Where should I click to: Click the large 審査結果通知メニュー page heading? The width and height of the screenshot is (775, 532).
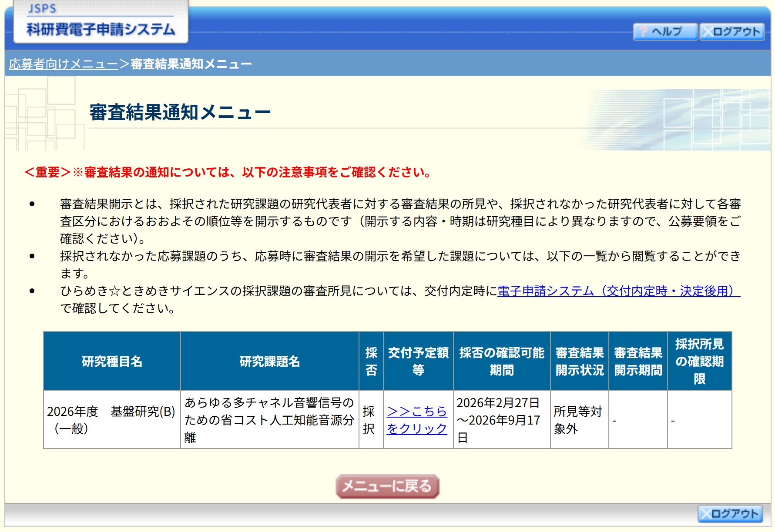180,113
